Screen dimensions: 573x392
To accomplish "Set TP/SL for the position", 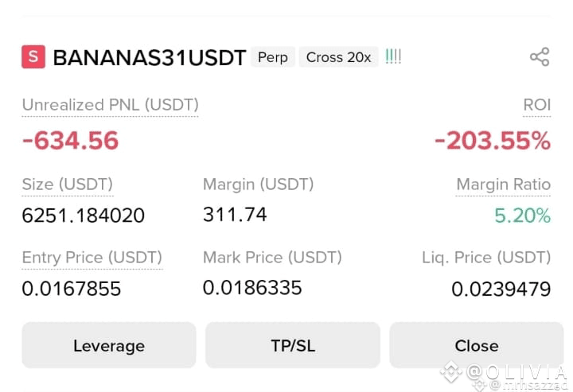I will [x=293, y=345].
